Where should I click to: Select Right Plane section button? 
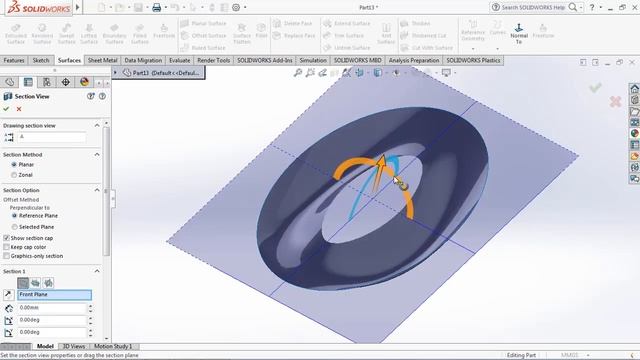coord(48,283)
